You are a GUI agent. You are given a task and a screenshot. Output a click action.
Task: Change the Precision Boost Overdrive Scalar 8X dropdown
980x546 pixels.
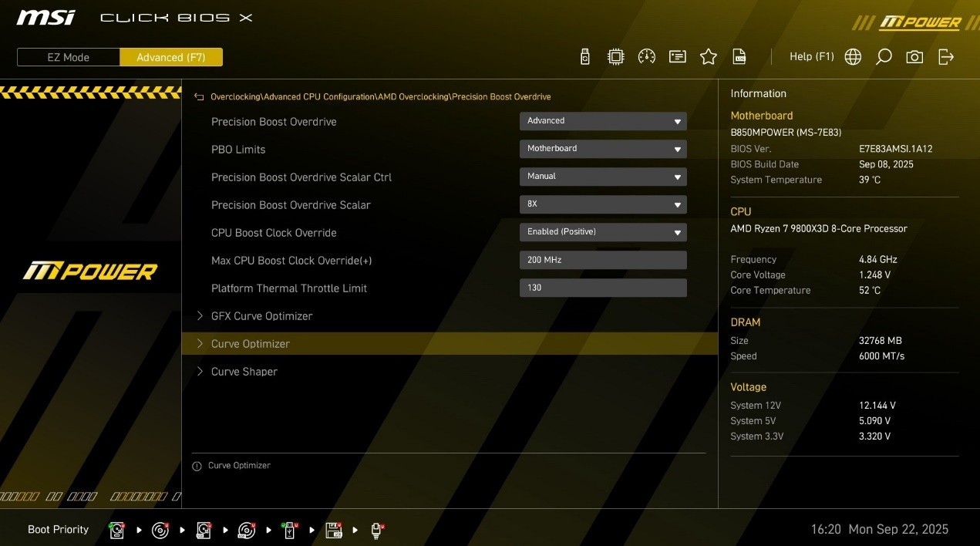click(x=602, y=204)
